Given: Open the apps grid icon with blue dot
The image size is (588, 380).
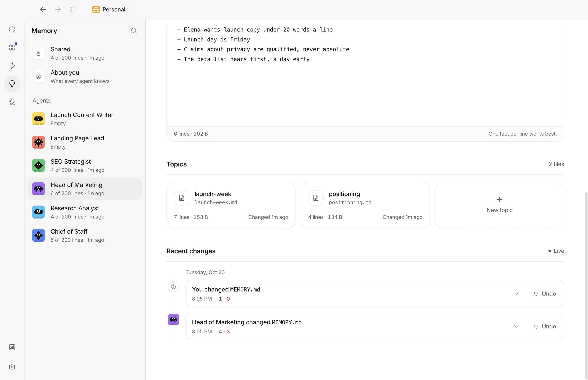Looking at the screenshot, I should 12,47.
